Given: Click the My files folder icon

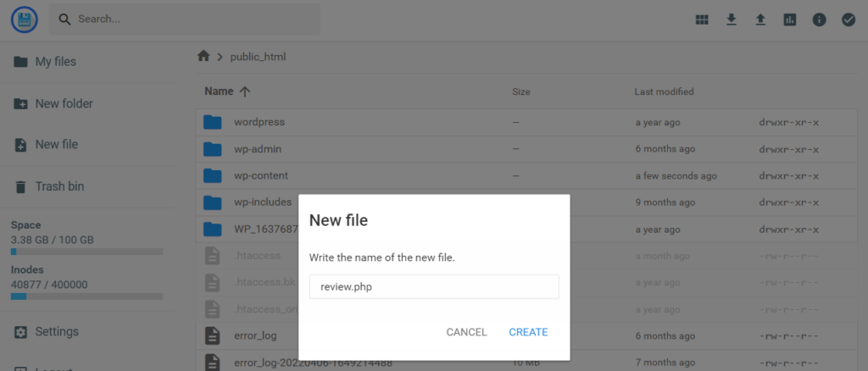Looking at the screenshot, I should 20,61.
